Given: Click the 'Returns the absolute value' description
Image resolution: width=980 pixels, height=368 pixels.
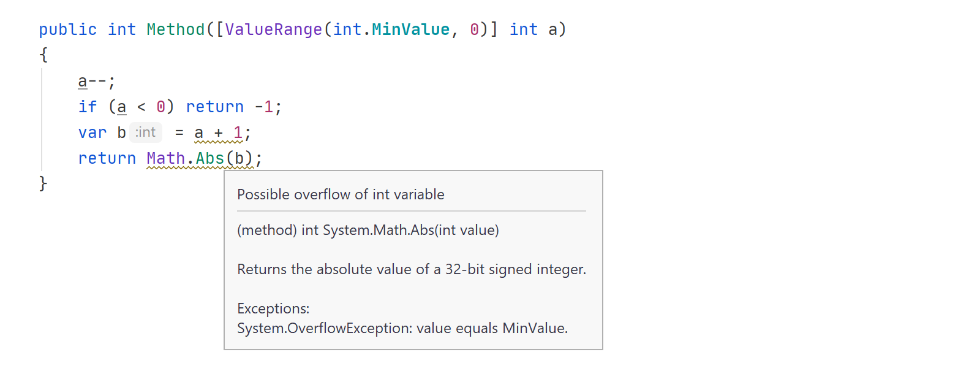Looking at the screenshot, I should click(x=412, y=269).
